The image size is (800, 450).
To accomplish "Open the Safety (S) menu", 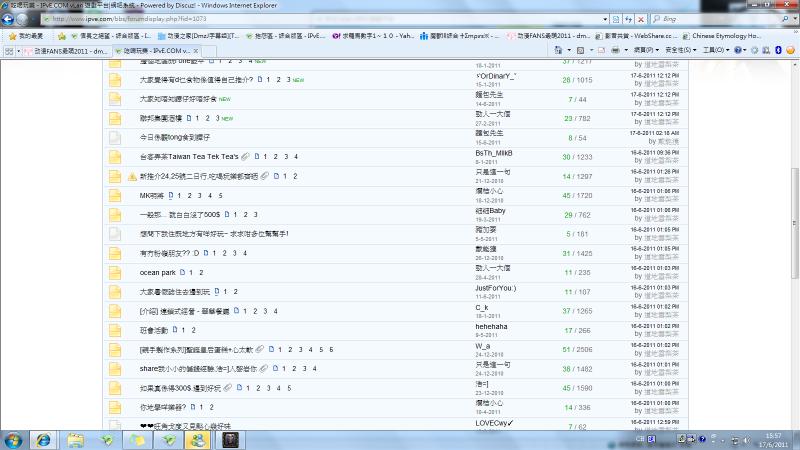I will point(681,50).
